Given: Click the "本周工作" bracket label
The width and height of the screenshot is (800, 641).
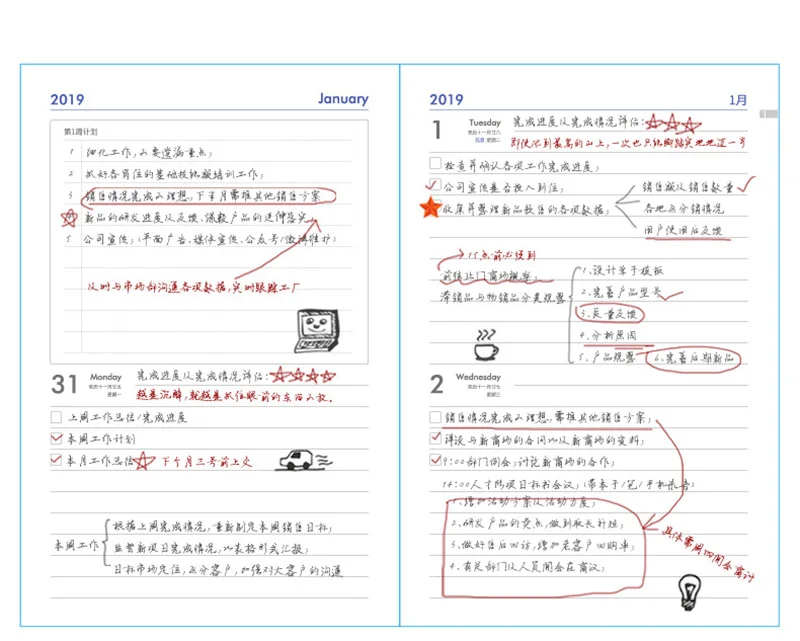Looking at the screenshot, I should click(76, 545).
